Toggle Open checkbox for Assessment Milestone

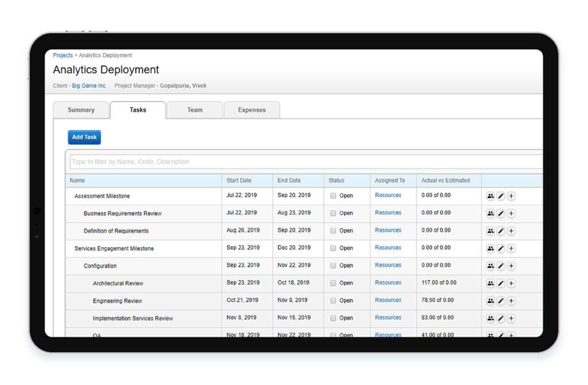click(333, 196)
